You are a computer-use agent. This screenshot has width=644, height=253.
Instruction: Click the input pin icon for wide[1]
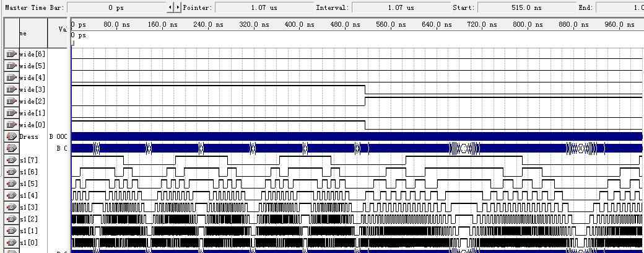[x=11, y=113]
